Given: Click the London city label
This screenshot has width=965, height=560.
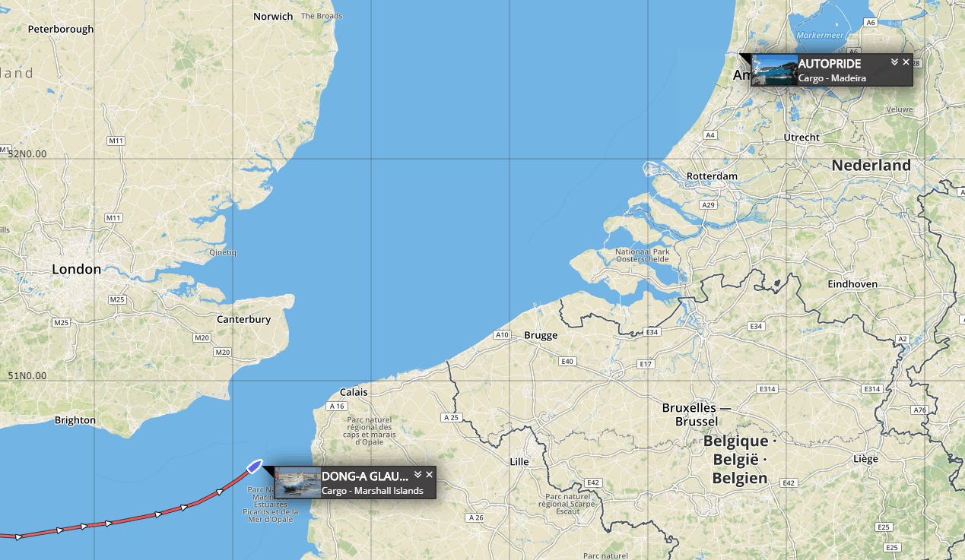Looking at the screenshot, I should tap(76, 269).
